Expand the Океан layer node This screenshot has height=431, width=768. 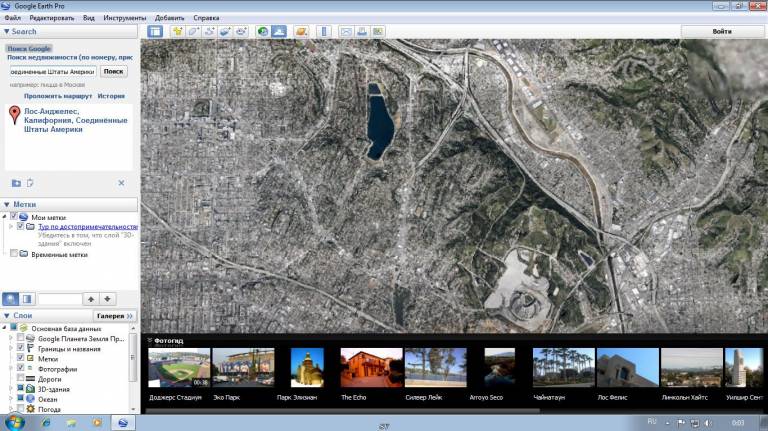coord(11,399)
